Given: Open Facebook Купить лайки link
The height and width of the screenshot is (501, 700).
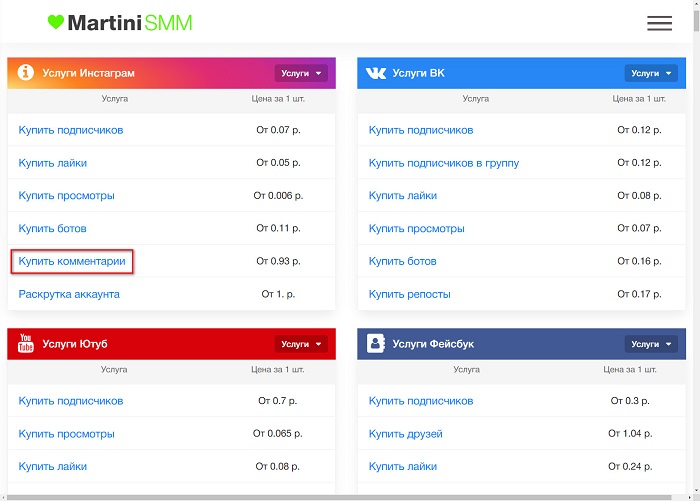Looking at the screenshot, I should [403, 467].
